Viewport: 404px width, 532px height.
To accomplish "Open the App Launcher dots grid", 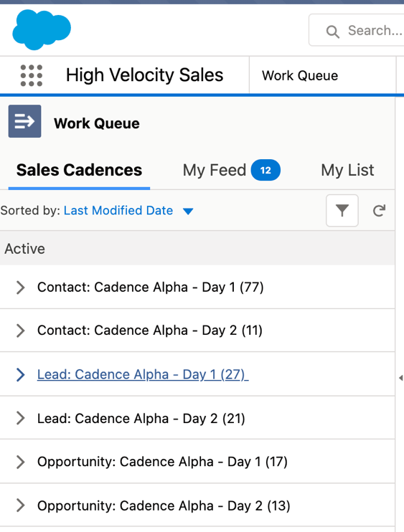I will [x=32, y=75].
